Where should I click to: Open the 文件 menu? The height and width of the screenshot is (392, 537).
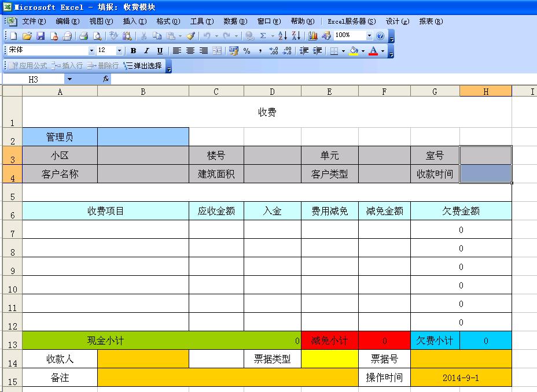(34, 21)
